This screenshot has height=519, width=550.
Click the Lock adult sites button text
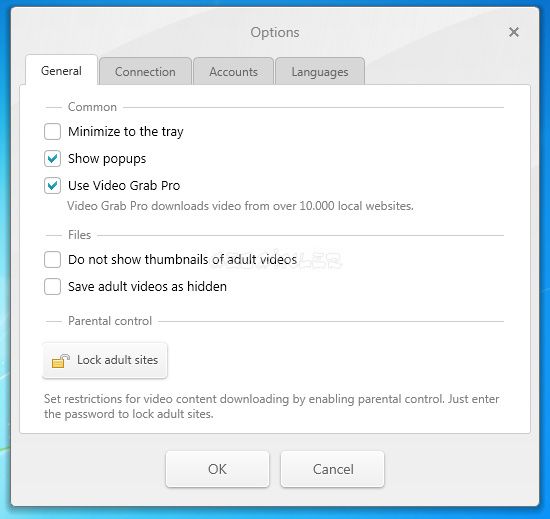coord(118,360)
